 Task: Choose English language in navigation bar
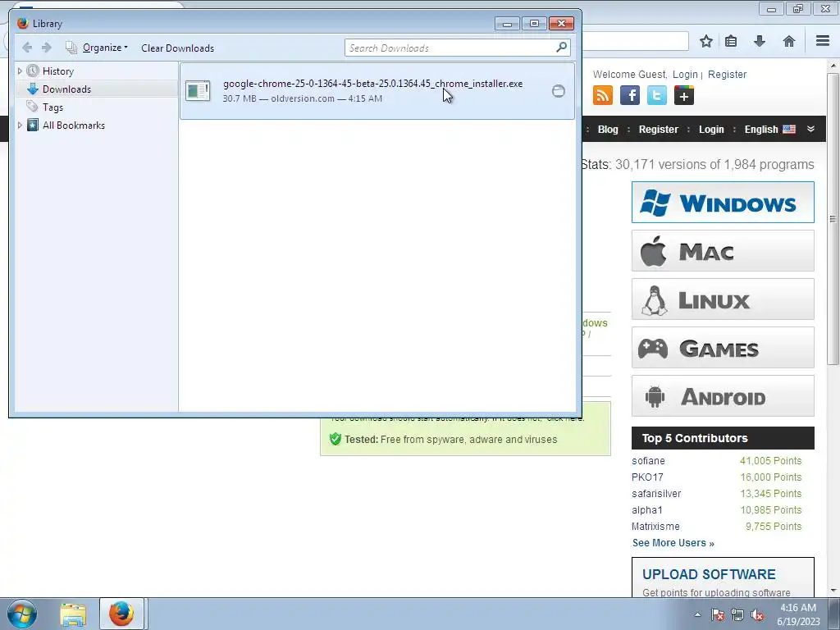click(769, 129)
